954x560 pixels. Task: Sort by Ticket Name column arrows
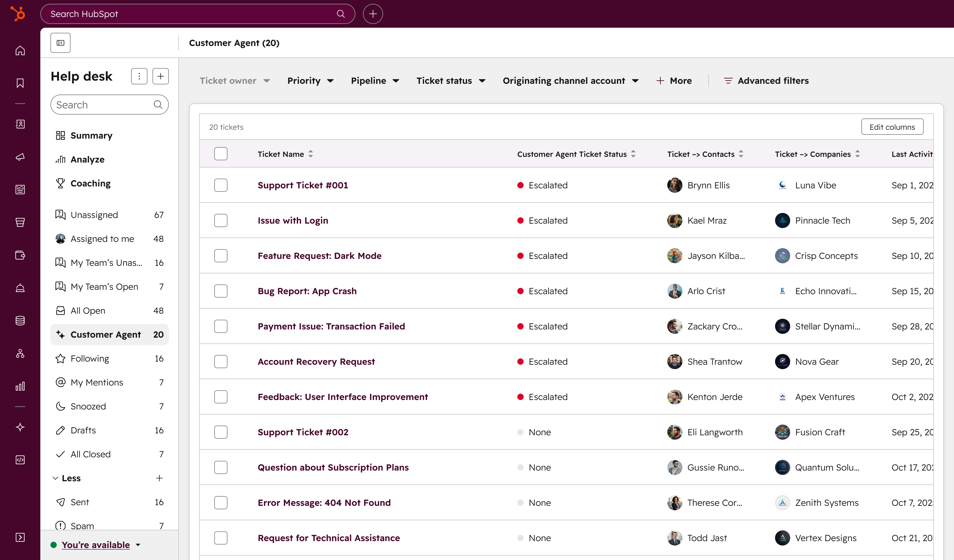pos(310,154)
